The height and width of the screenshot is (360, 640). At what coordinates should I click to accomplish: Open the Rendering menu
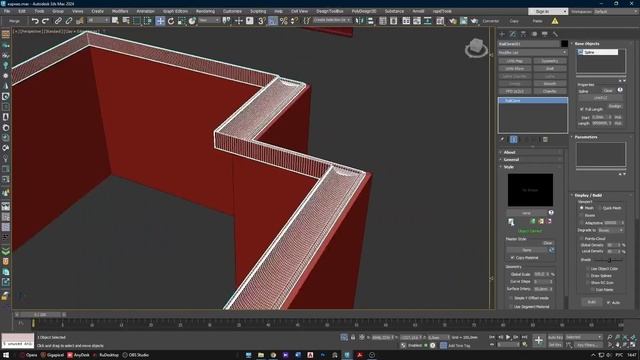pyautogui.click(x=205, y=11)
